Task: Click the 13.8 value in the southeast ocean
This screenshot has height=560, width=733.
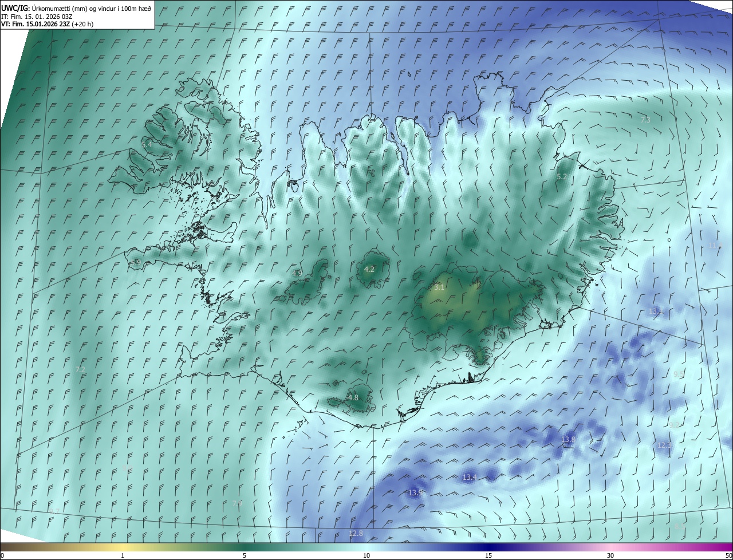Action: (x=568, y=439)
